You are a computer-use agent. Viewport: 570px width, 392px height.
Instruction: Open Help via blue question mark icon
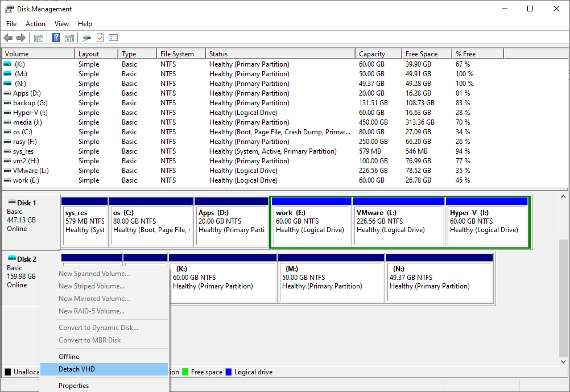pos(56,38)
